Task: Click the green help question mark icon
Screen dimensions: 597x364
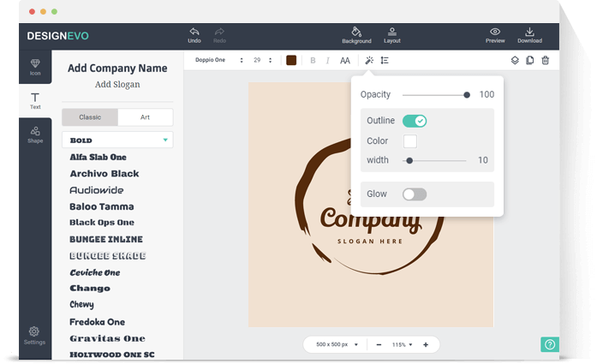Action: (x=550, y=344)
